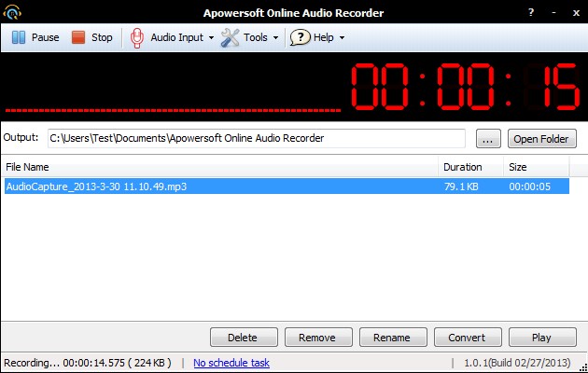Expand the Help dropdown arrow
Image resolution: width=588 pixels, height=373 pixels.
coord(342,38)
